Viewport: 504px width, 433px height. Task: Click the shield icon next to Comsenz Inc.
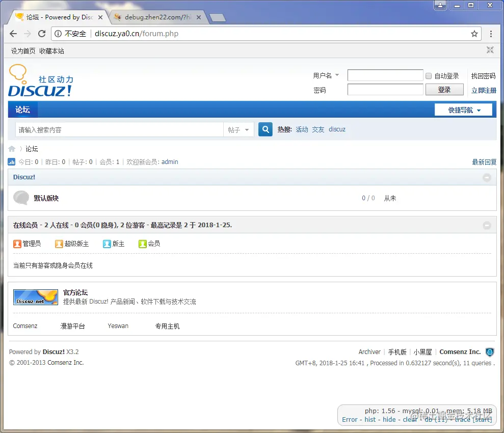[x=490, y=353]
